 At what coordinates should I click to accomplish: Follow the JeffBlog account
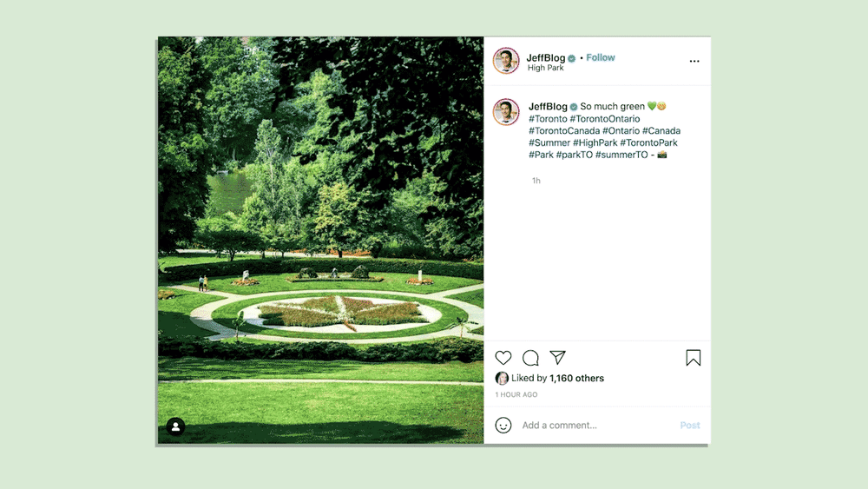point(601,57)
